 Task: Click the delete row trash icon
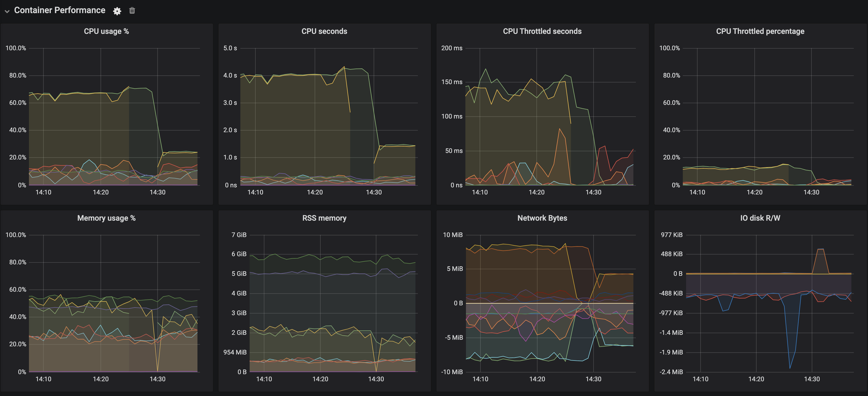pos(132,10)
